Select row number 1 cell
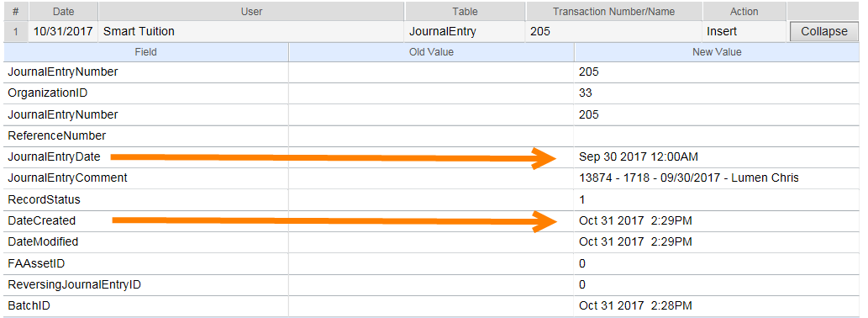The image size is (868, 318). (16, 32)
